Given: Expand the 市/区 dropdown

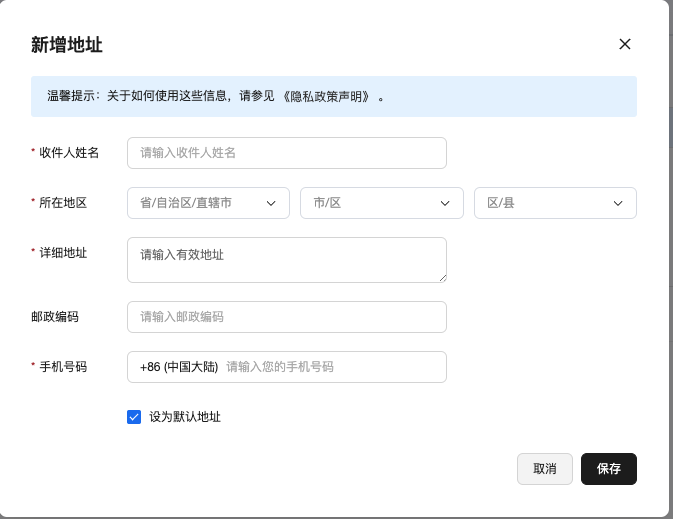Looking at the screenshot, I should pos(381,203).
